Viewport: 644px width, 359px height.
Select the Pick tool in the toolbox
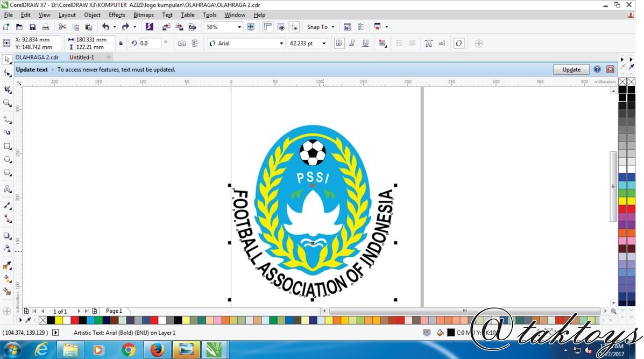(7, 60)
